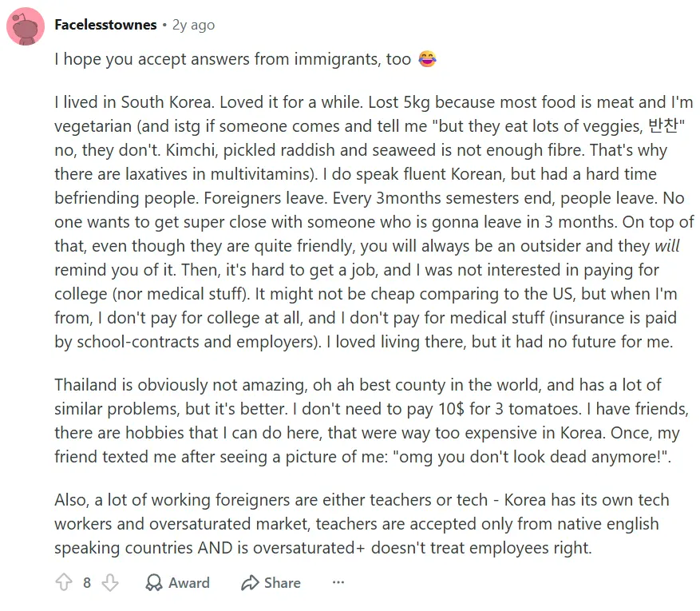Viewport: 700px width, 611px height.
Task: Click the line starting "I hope you accept"
Action: tap(233, 60)
